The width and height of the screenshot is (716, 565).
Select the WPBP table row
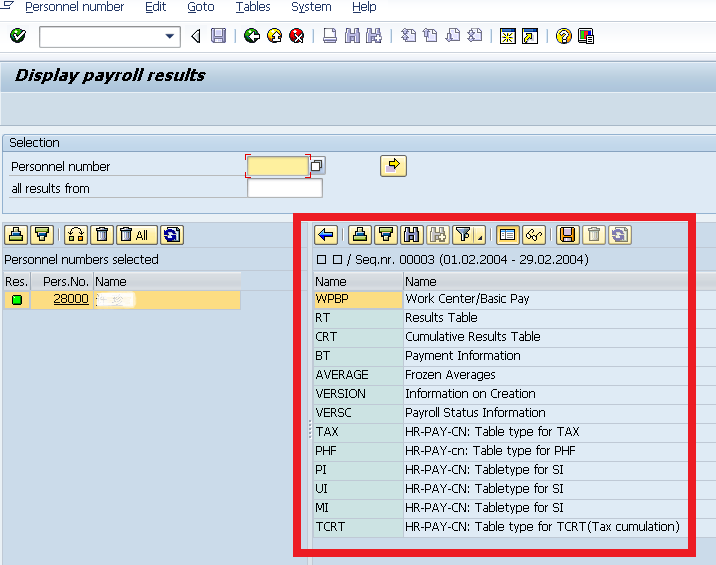click(501, 299)
